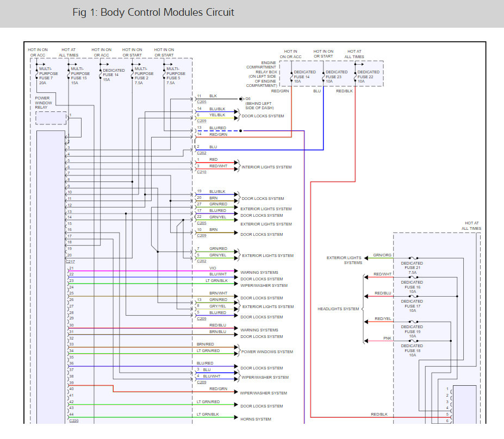
Task: Click the VIO magenta wire label
Action: point(213,268)
